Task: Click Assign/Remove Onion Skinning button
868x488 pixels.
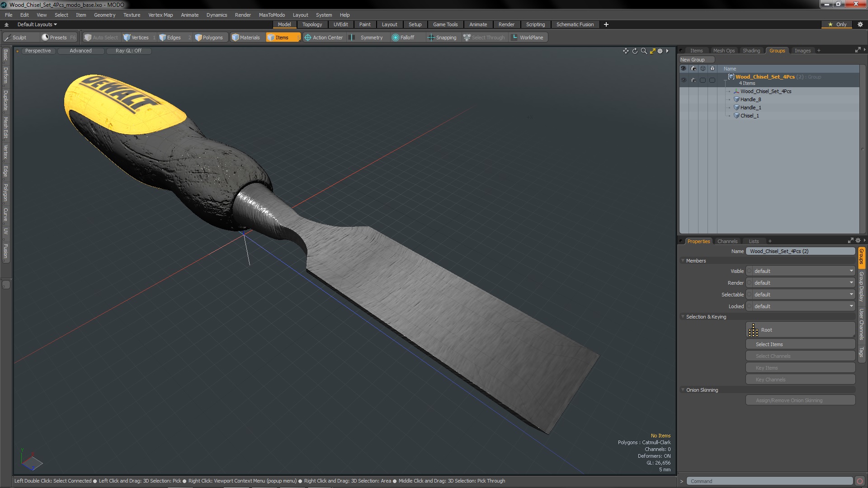Action: click(800, 400)
